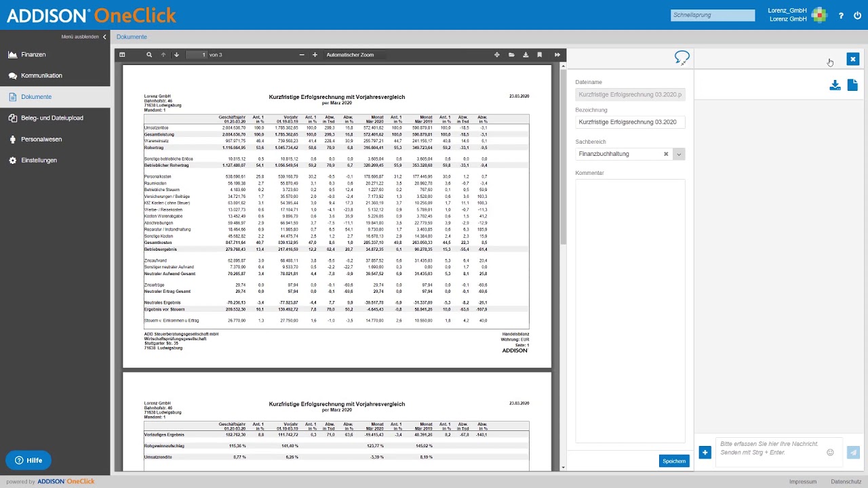Open the Automatischer Zoom dropdown
868x488 pixels.
(x=356, y=55)
